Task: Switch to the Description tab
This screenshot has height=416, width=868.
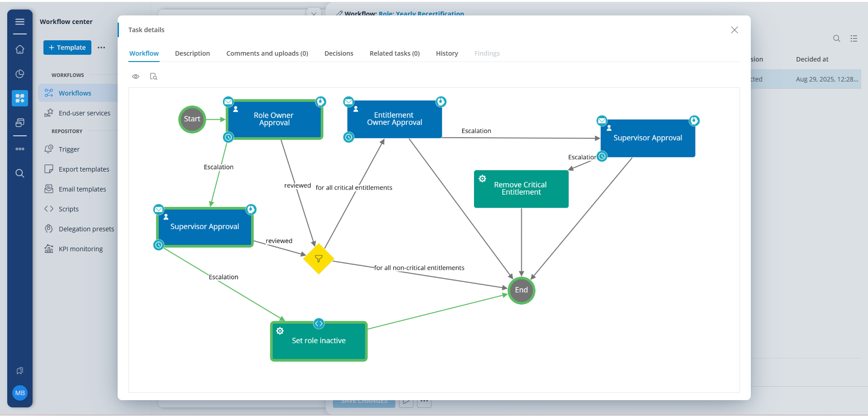Action: click(x=192, y=53)
